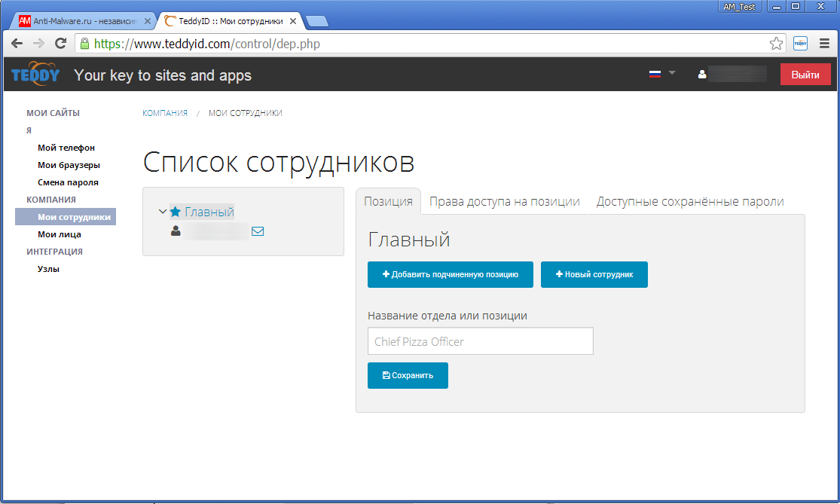The width and height of the screenshot is (840, 504).
Task: Open language dropdown arrow next to flag
Action: click(672, 72)
